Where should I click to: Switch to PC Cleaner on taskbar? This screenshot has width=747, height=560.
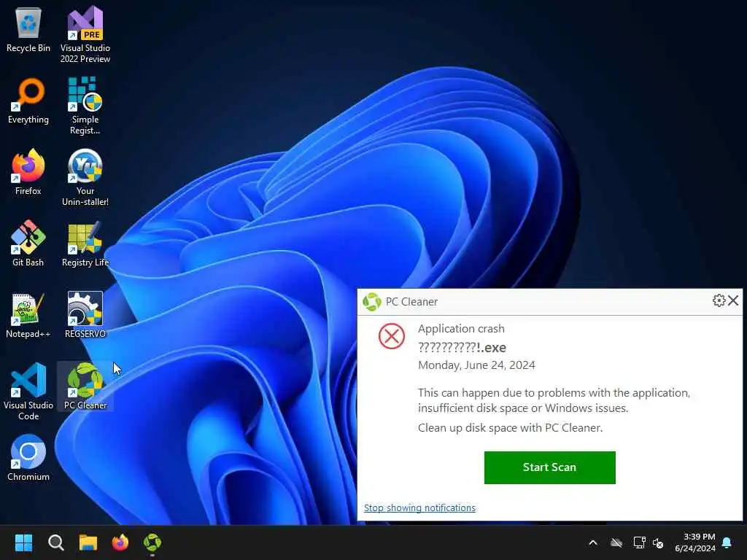[x=152, y=542]
